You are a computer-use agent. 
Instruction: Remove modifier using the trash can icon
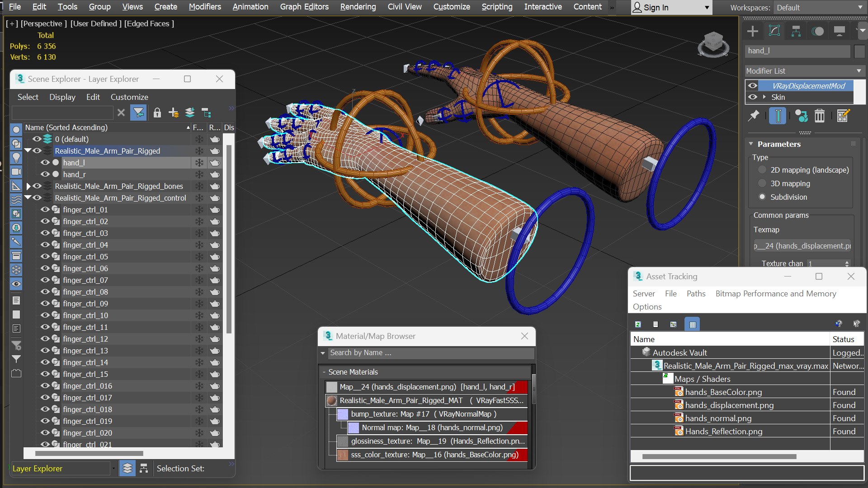[820, 116]
